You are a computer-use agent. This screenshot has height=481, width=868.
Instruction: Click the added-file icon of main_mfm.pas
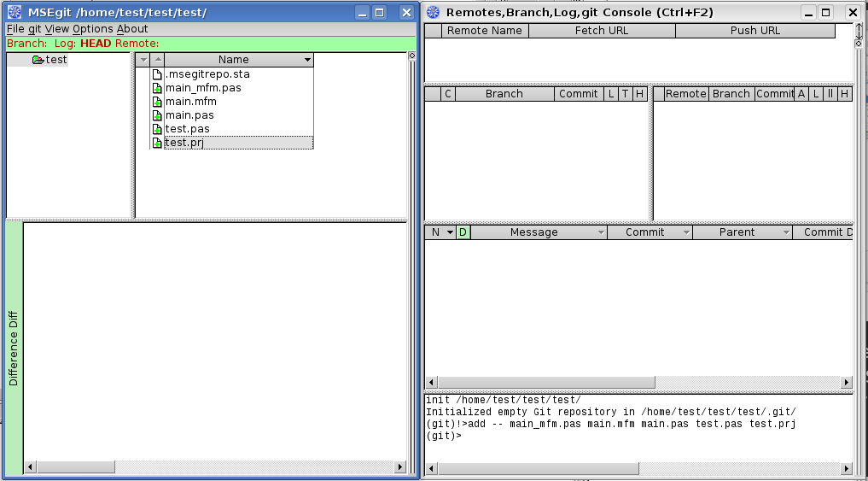(x=157, y=88)
